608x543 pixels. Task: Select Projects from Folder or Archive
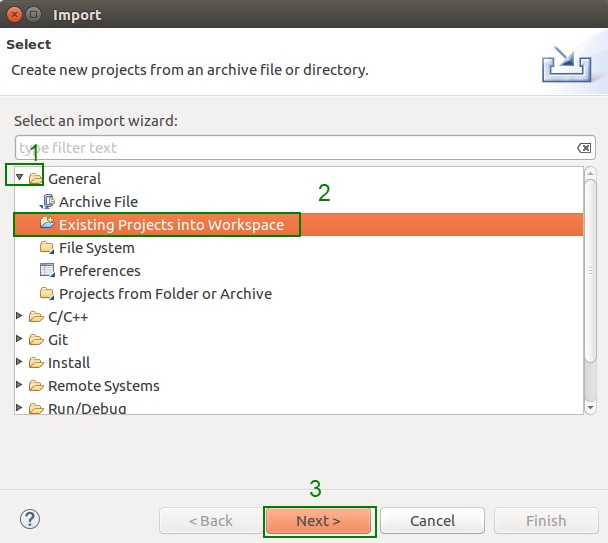(165, 294)
